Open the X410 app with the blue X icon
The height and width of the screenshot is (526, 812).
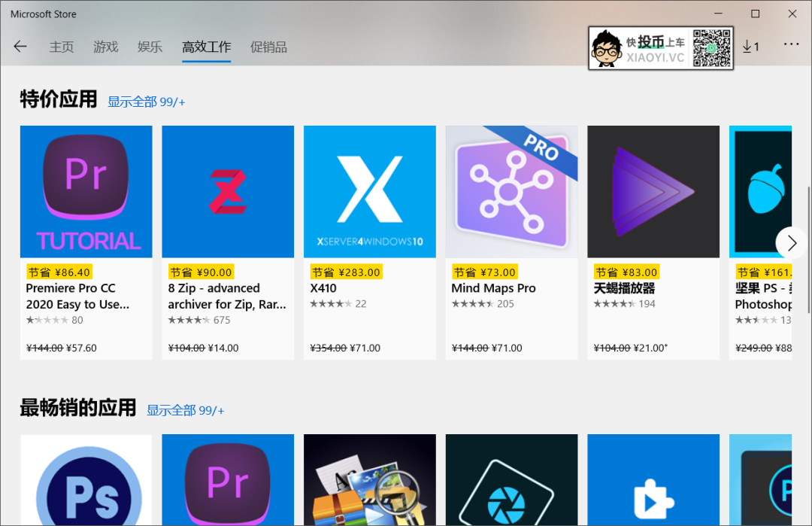[x=369, y=191]
